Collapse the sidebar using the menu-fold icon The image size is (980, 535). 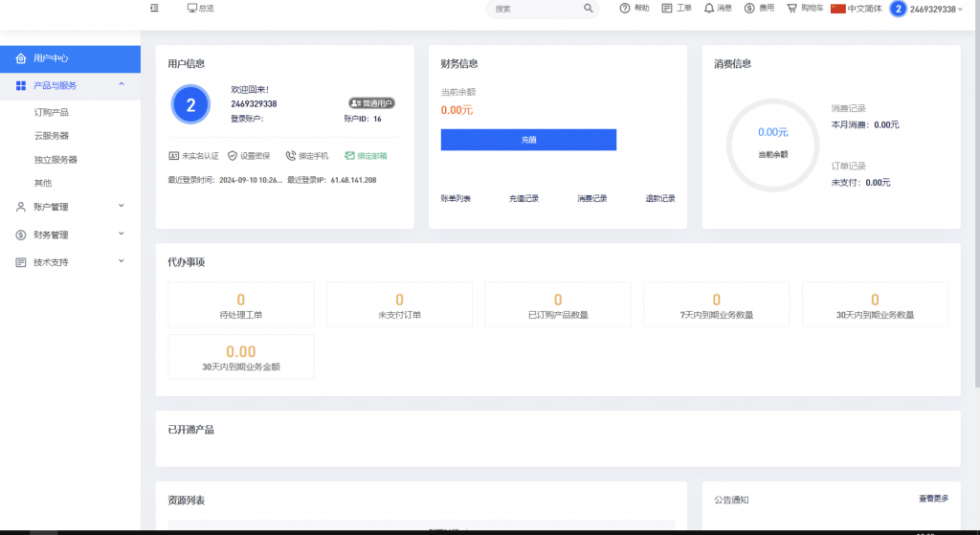click(154, 8)
